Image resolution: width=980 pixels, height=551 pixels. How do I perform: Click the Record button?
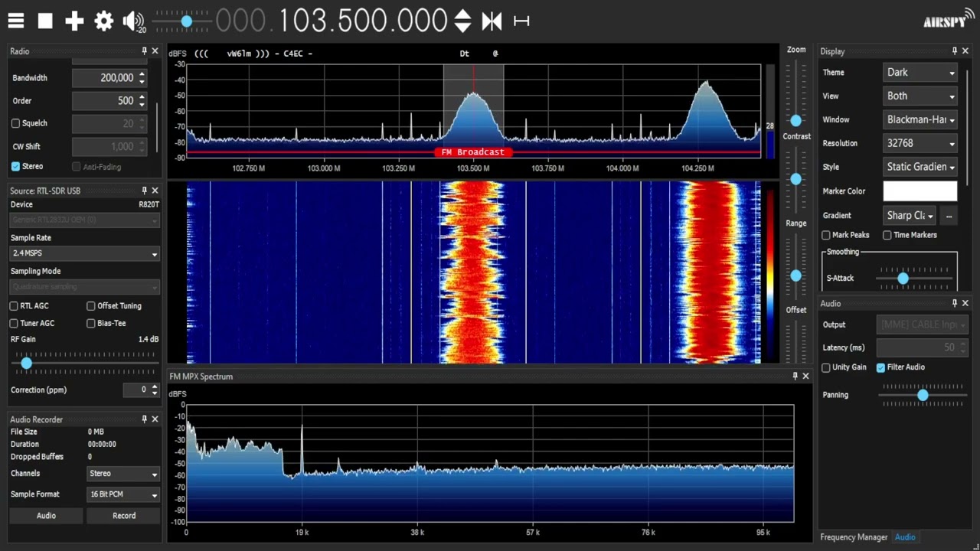124,516
